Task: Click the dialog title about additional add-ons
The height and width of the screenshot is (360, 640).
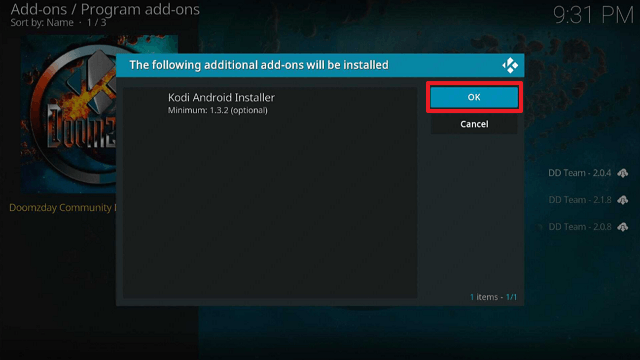Action: (259, 65)
